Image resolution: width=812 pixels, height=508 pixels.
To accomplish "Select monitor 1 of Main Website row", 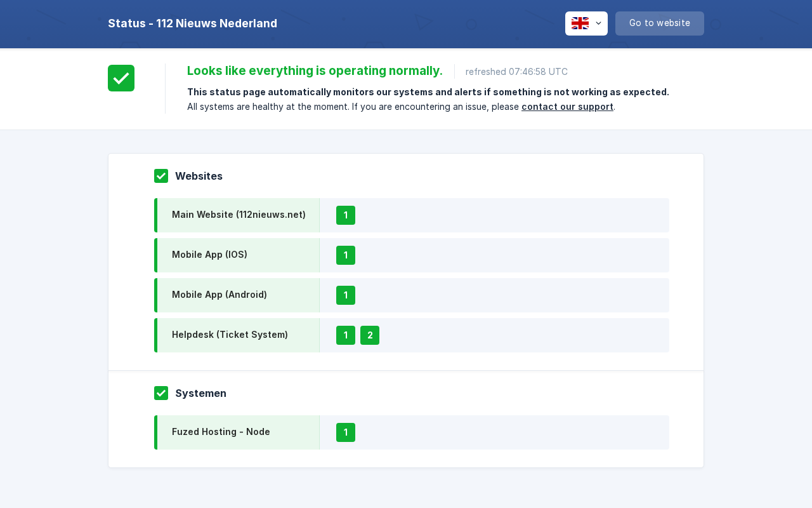I will tap(346, 215).
